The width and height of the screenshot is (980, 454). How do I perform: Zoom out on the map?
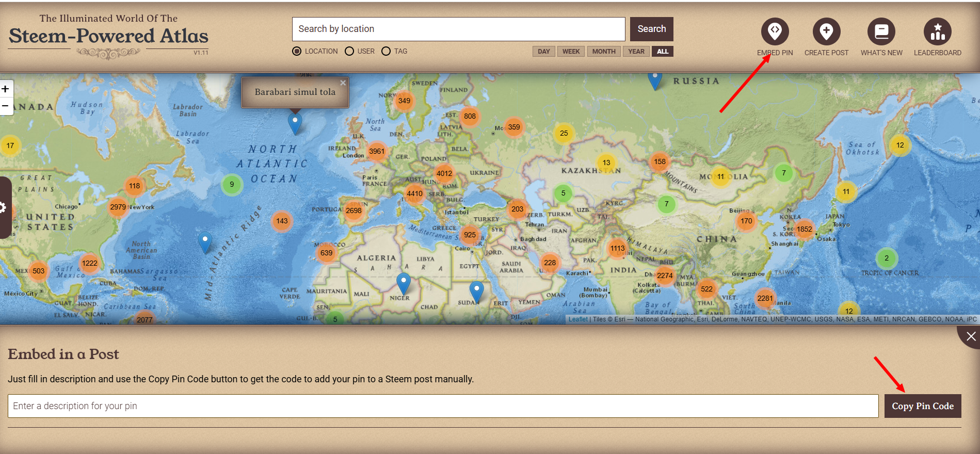click(x=6, y=106)
